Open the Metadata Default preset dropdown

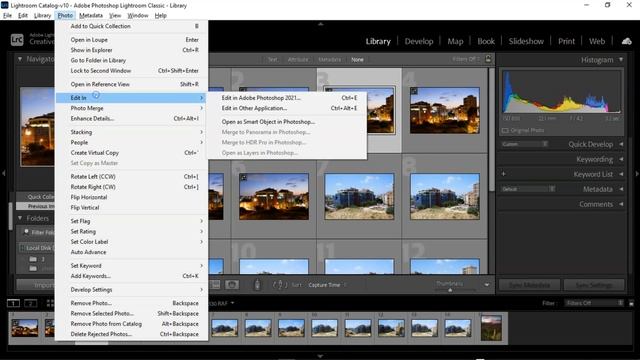(x=528, y=189)
